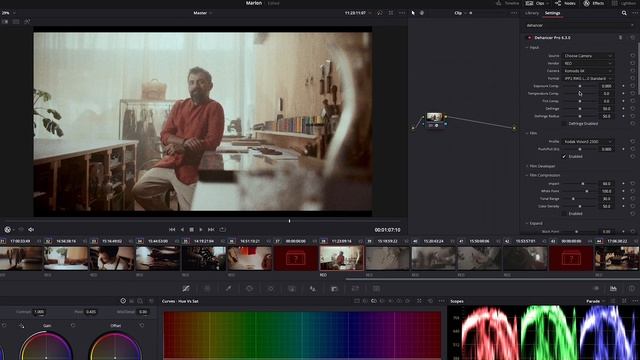This screenshot has height=360, width=640.
Task: Play in reverse transport button
Action: click(x=182, y=230)
